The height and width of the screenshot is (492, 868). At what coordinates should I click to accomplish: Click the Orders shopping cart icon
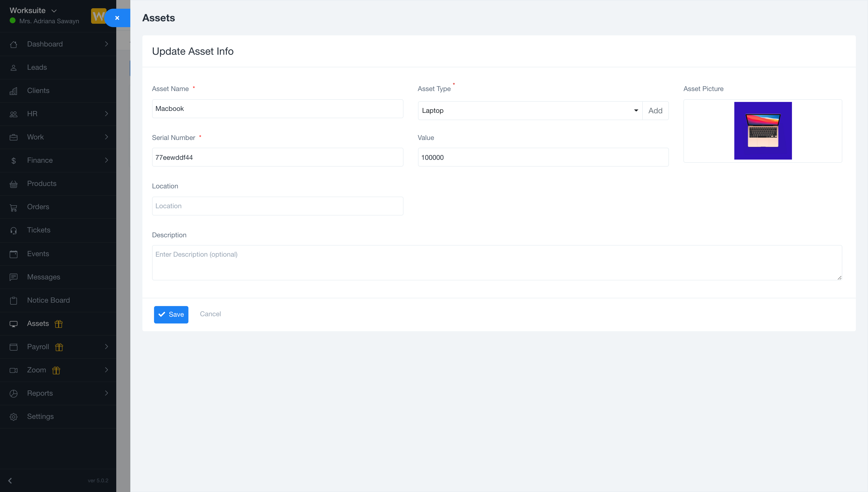[14, 207]
